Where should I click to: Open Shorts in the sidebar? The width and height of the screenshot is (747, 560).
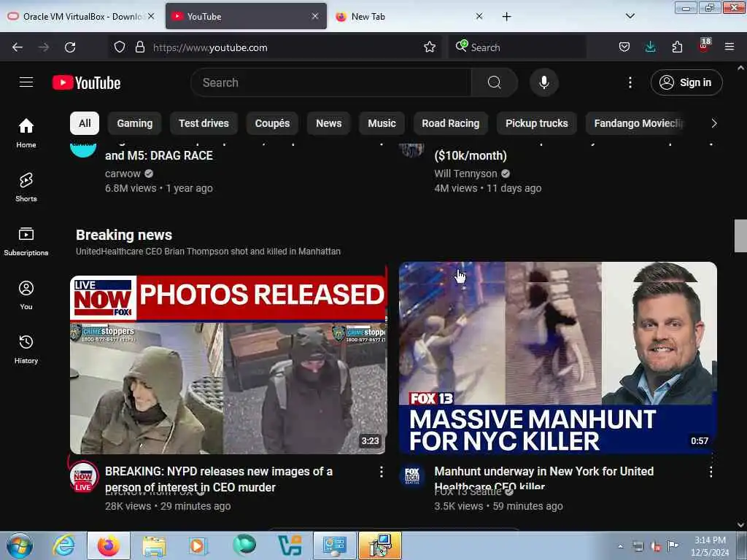[x=26, y=187]
